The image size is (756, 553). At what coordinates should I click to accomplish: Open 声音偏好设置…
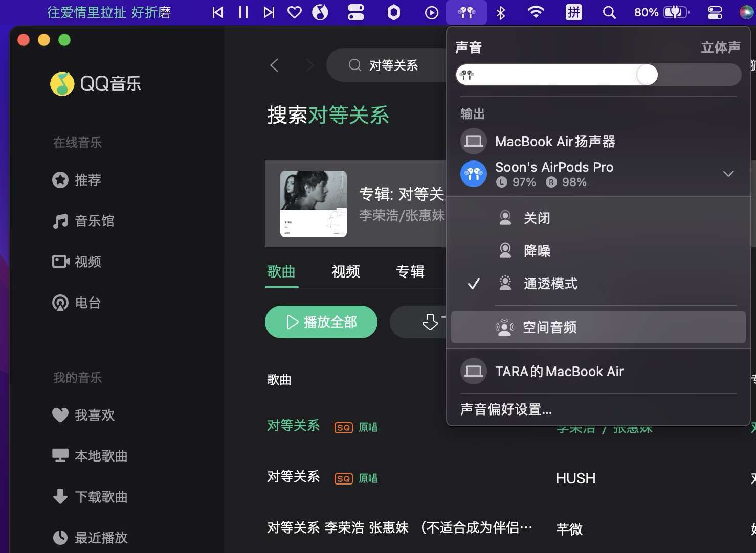tap(506, 409)
